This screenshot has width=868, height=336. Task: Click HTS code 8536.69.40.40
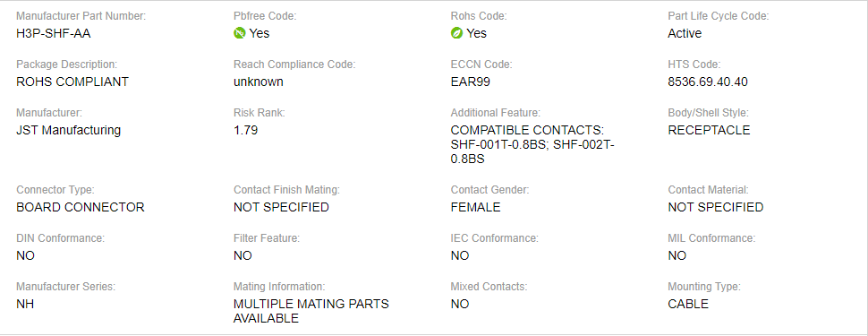point(708,82)
